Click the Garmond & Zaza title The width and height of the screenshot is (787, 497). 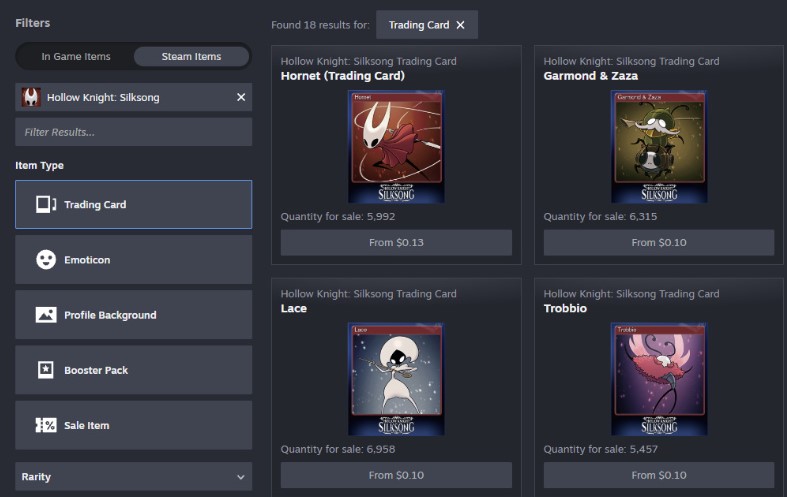[591, 76]
